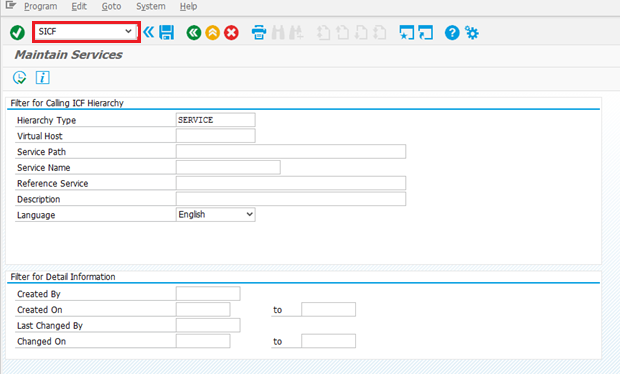Open the System menu
This screenshot has width=622, height=374.
tap(151, 6)
